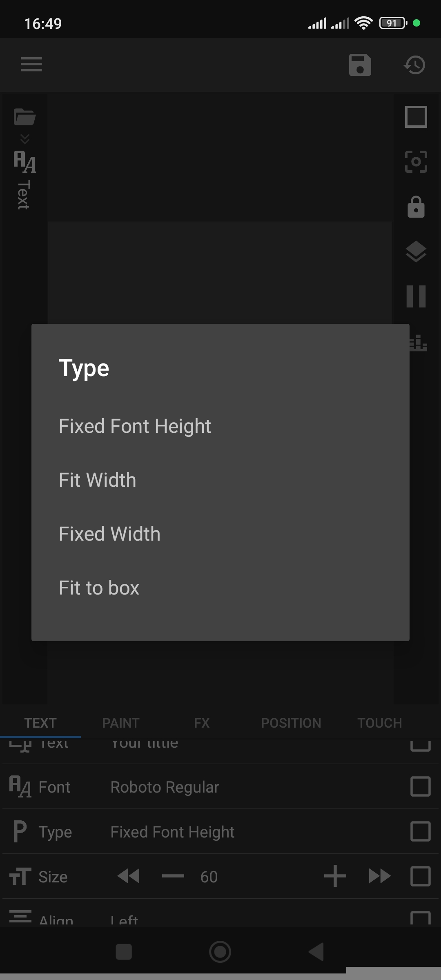Choose Fit Width from Type list
The height and width of the screenshot is (980, 441).
tap(97, 480)
